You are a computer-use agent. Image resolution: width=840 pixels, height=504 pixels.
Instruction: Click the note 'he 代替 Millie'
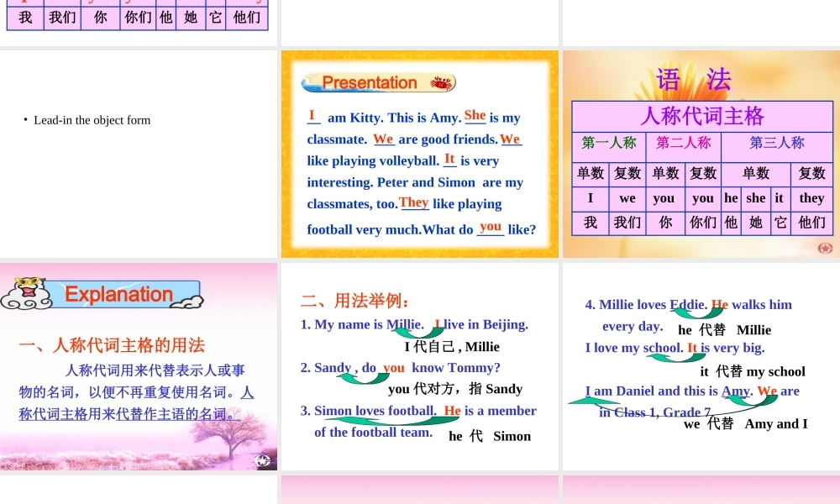click(x=724, y=330)
